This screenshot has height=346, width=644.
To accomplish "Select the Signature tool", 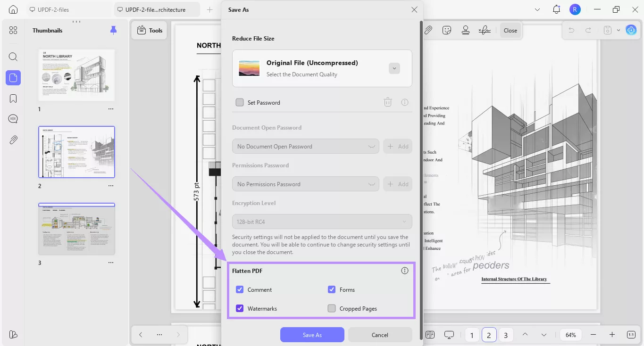I will (x=484, y=30).
